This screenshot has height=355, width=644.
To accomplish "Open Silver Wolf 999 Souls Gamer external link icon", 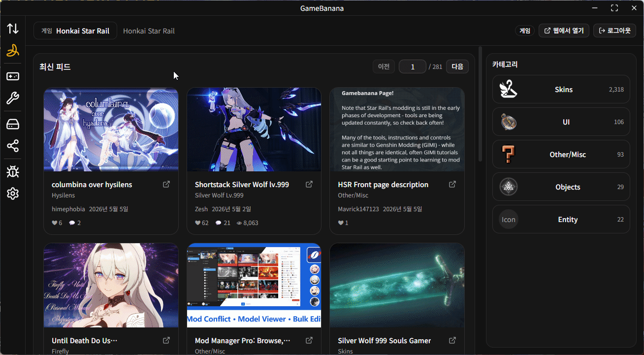I will (452, 340).
